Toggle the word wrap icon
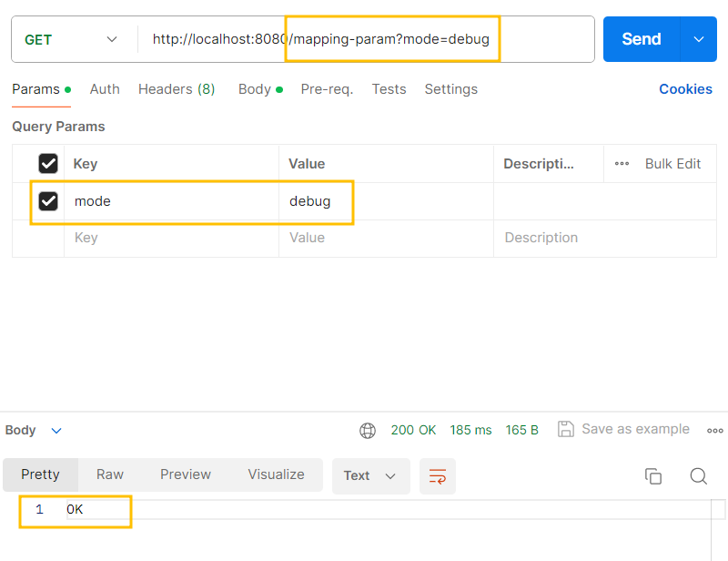The height and width of the screenshot is (561, 728). pos(438,476)
